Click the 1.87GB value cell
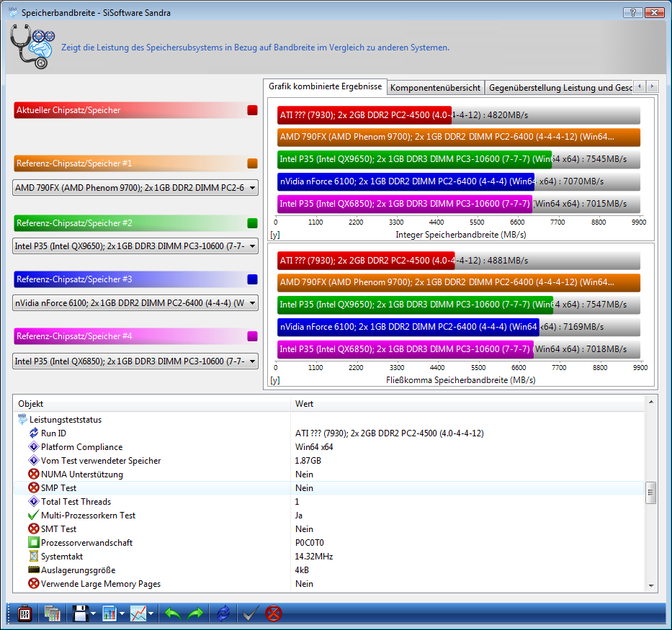672x630 pixels. 308,460
